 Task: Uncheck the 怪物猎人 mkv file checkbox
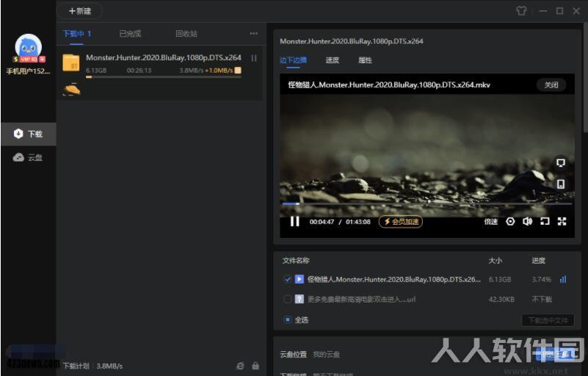pyautogui.click(x=287, y=279)
